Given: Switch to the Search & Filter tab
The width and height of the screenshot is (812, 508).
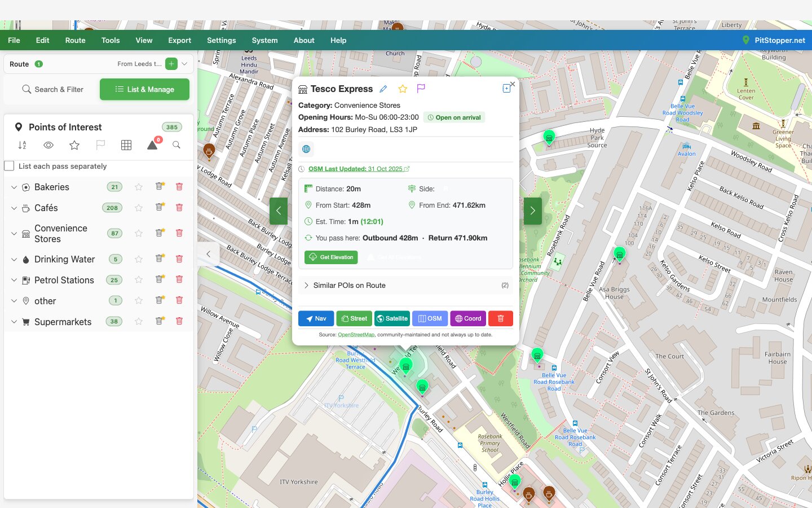Looking at the screenshot, I should pyautogui.click(x=52, y=89).
